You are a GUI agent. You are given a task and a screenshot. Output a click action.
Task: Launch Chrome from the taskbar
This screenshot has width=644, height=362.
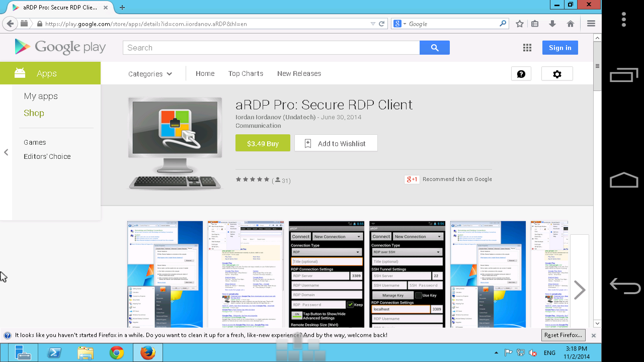117,352
